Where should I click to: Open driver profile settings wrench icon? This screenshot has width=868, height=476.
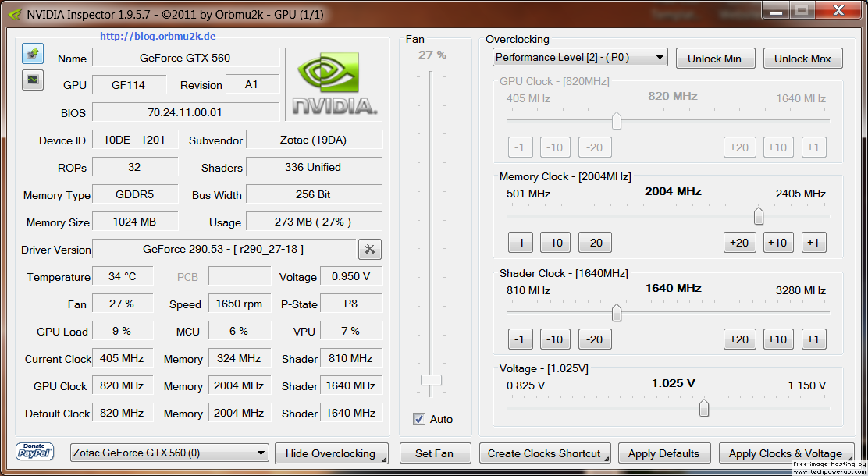(370, 250)
